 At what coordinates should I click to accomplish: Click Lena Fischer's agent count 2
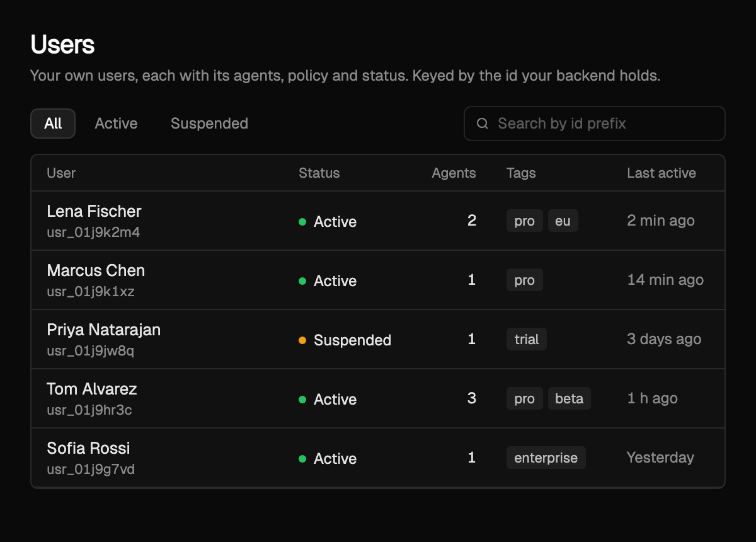(x=472, y=221)
